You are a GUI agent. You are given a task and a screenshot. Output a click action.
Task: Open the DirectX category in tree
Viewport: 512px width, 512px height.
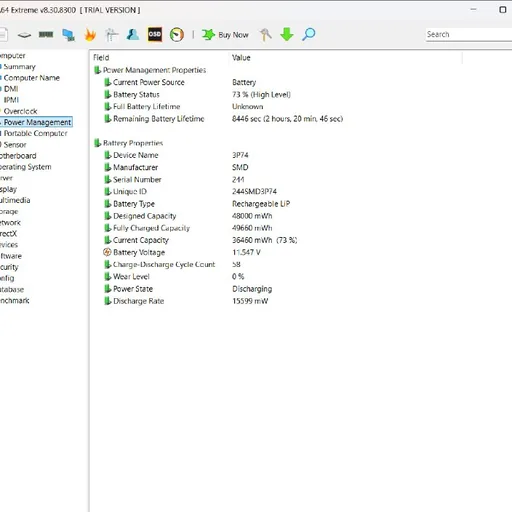(x=8, y=234)
